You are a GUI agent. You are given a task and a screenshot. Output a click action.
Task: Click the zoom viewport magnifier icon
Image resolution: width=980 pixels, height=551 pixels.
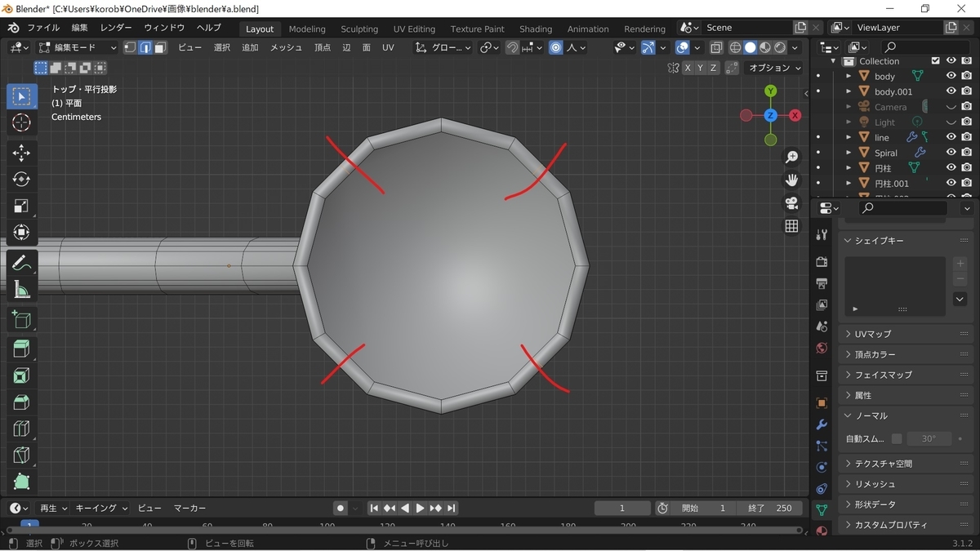(791, 157)
